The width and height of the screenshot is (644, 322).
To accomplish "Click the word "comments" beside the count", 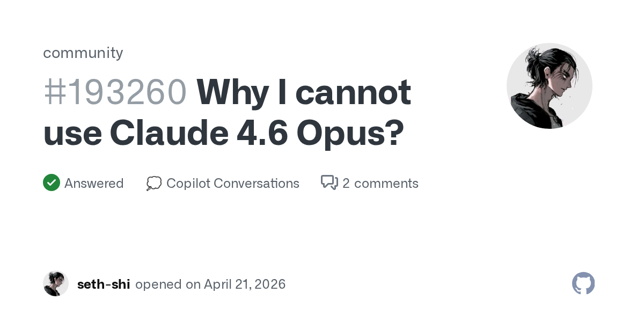I will coord(386,184).
